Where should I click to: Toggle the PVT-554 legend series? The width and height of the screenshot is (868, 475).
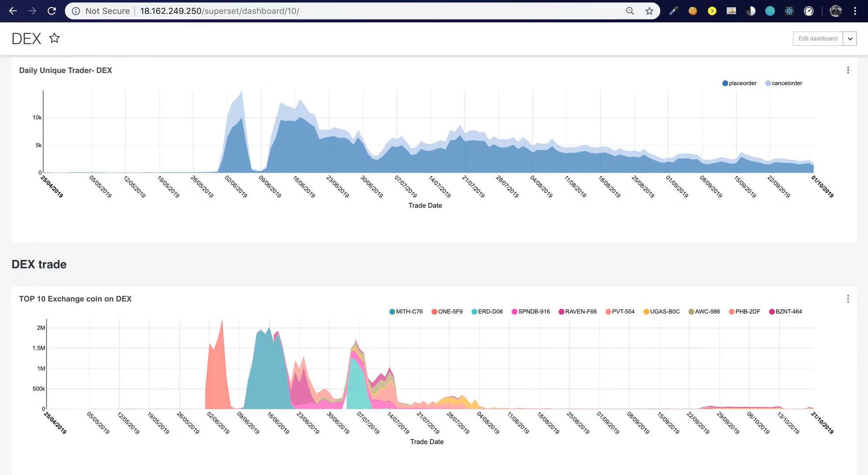coord(620,312)
